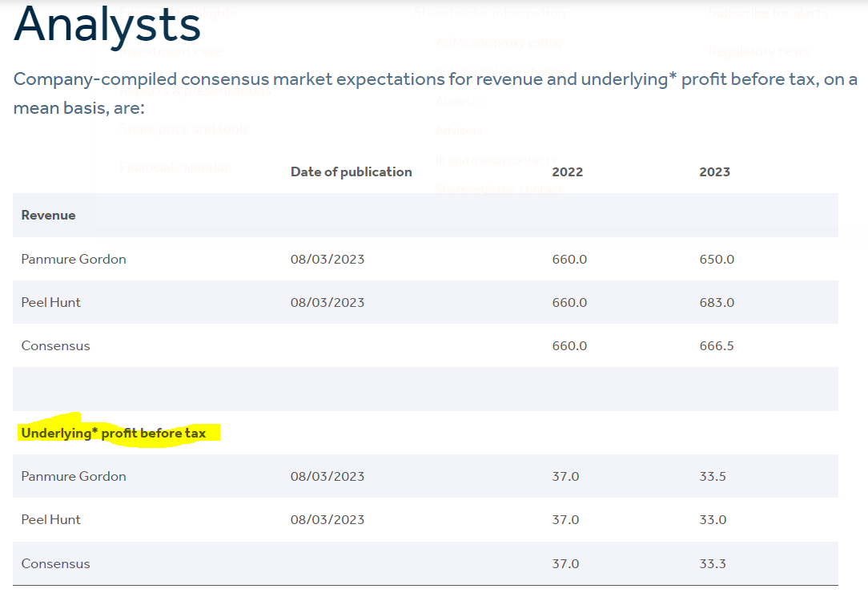868x593 pixels.
Task: Select the 2022 column header
Action: [x=568, y=171]
